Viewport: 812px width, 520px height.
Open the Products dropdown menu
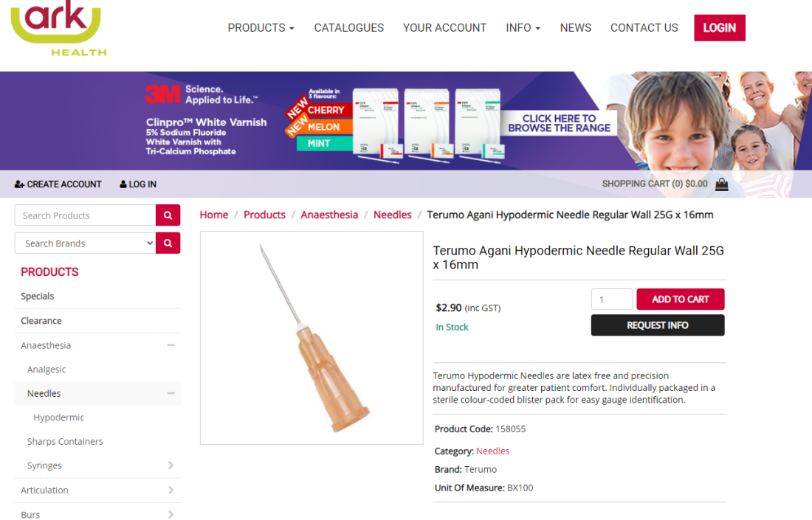[x=261, y=28]
